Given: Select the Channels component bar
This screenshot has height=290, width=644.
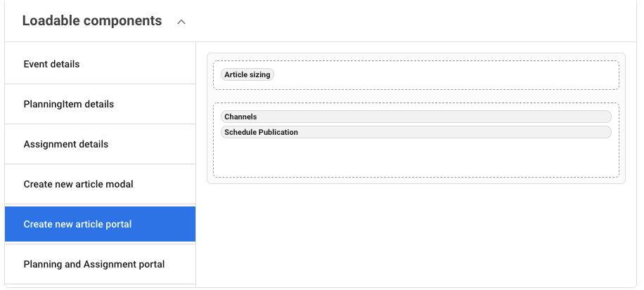Looking at the screenshot, I should point(416,117).
